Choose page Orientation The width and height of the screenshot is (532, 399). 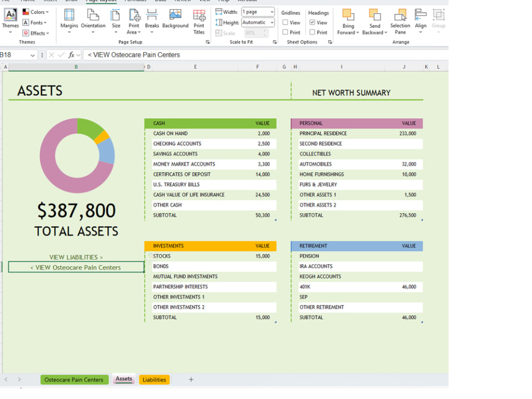pyautogui.click(x=93, y=21)
